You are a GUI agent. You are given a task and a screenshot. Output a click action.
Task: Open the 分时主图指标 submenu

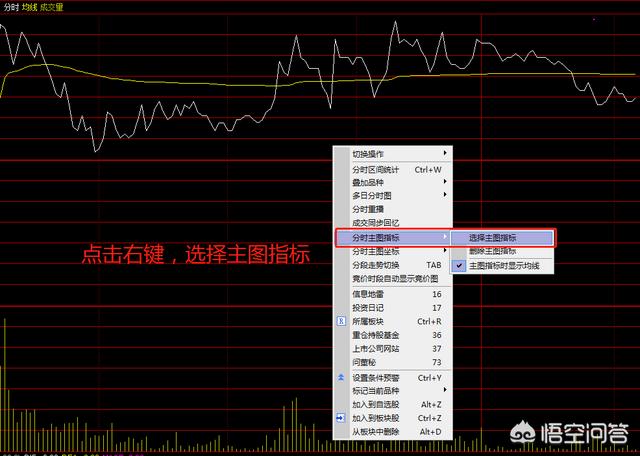click(x=393, y=237)
